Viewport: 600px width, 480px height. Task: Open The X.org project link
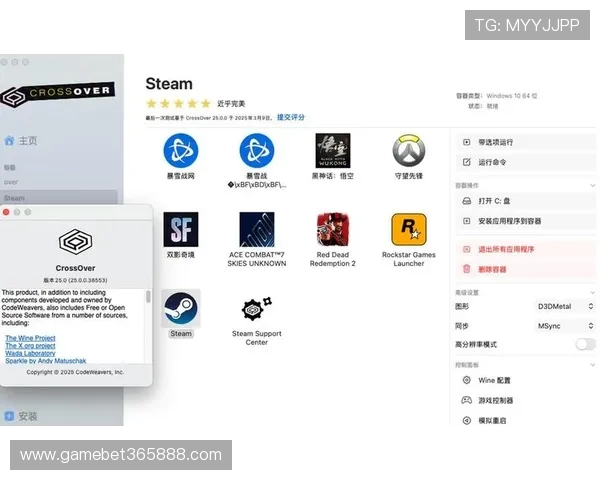tap(30, 346)
